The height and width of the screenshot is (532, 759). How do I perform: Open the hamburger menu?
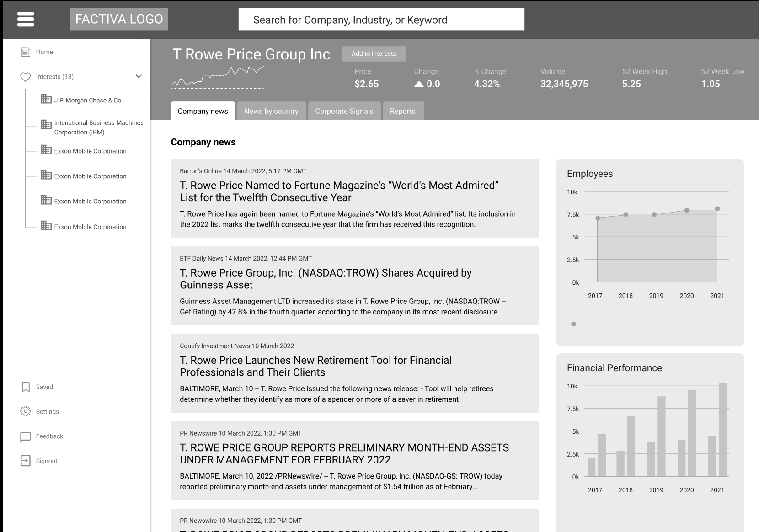coord(26,19)
